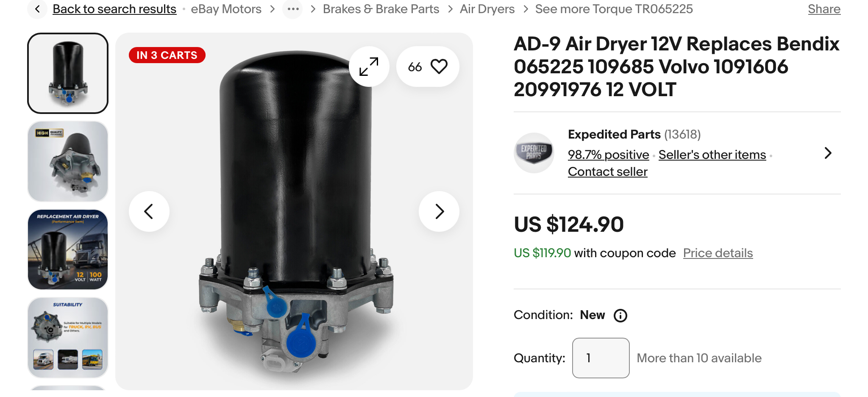Open Seller's other items link
This screenshot has width=868, height=397.
[x=712, y=155]
